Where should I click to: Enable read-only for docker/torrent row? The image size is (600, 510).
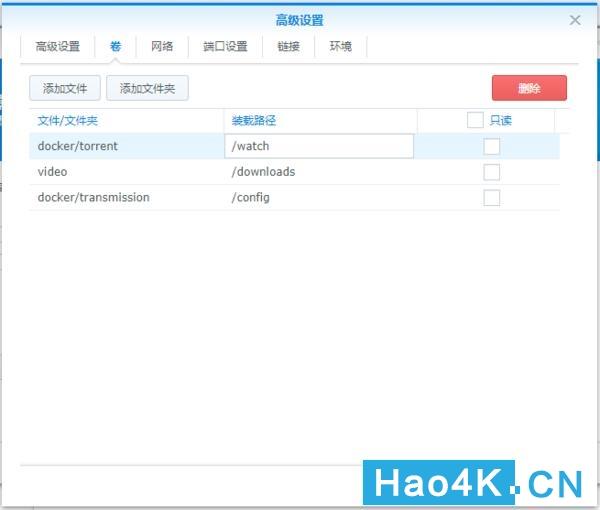point(491,147)
